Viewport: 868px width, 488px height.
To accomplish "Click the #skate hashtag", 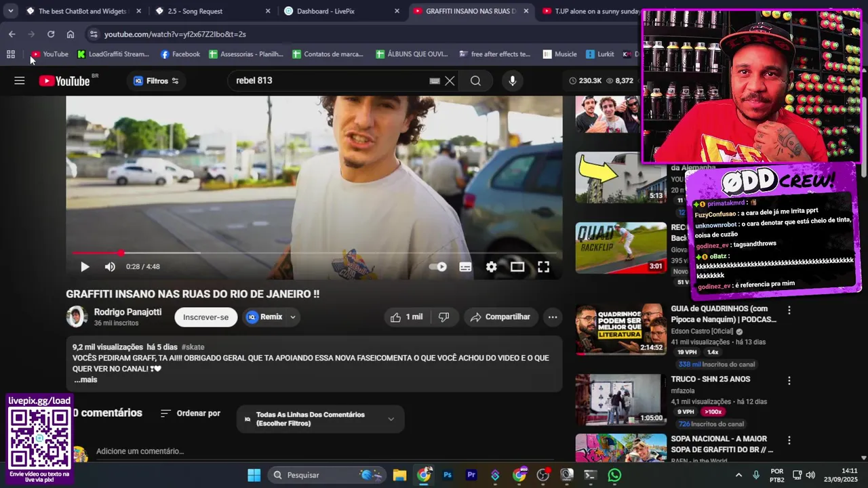I will click(x=193, y=347).
